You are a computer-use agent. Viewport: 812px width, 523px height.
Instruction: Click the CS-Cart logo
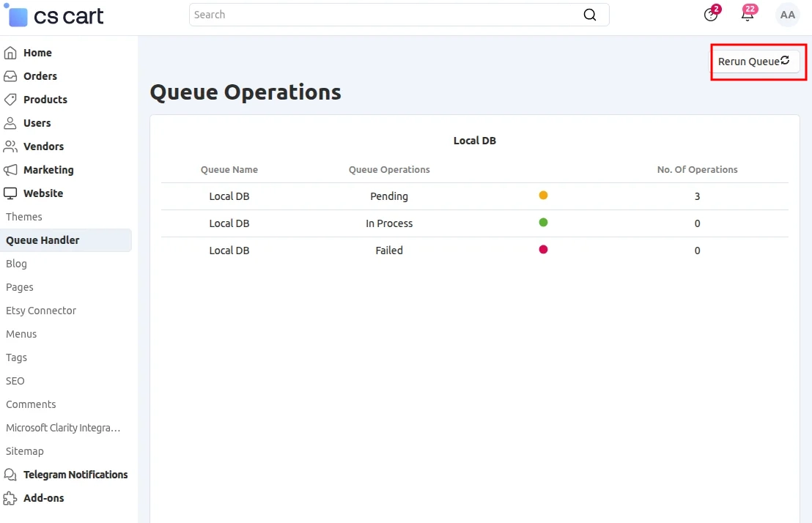[x=53, y=15]
